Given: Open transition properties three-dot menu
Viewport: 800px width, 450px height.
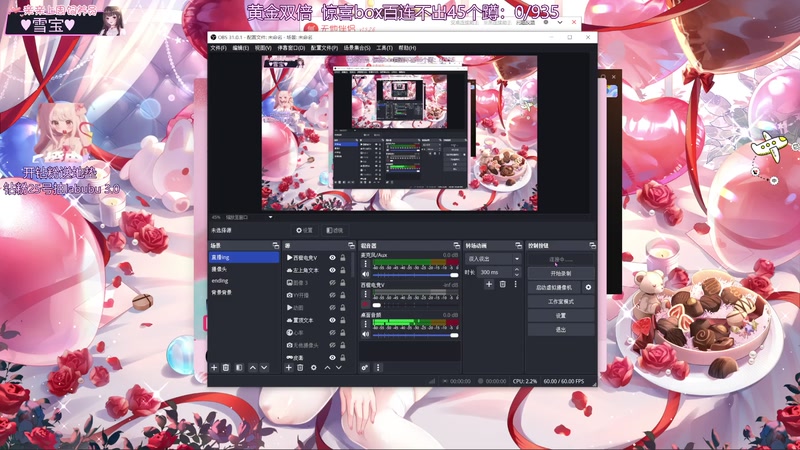Looking at the screenshot, I should pyautogui.click(x=515, y=284).
